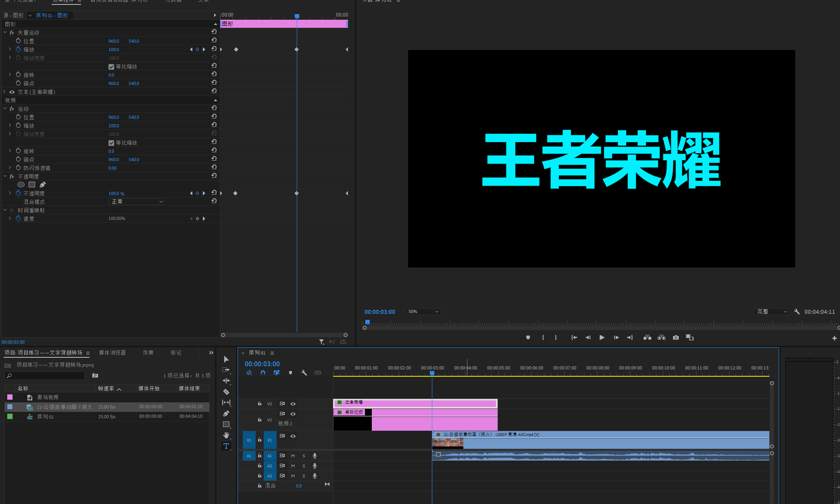Open timeline wrench display settings
The width and height of the screenshot is (840, 504).
coord(304,373)
